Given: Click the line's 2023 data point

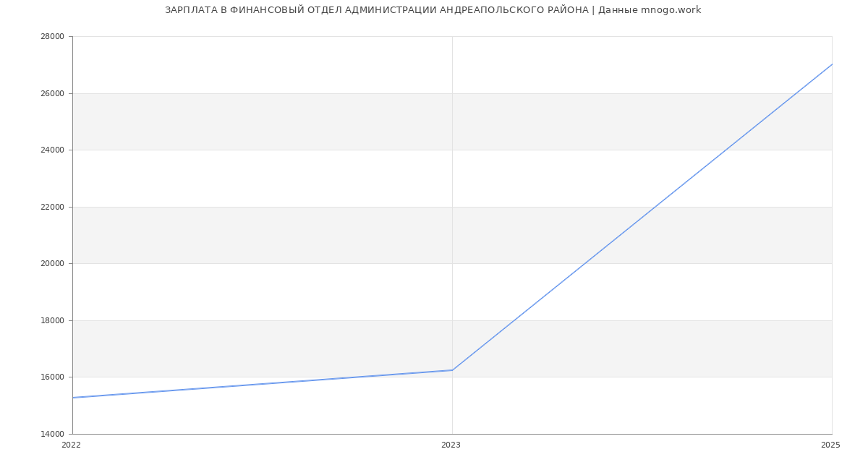Looking at the screenshot, I should [x=452, y=370].
